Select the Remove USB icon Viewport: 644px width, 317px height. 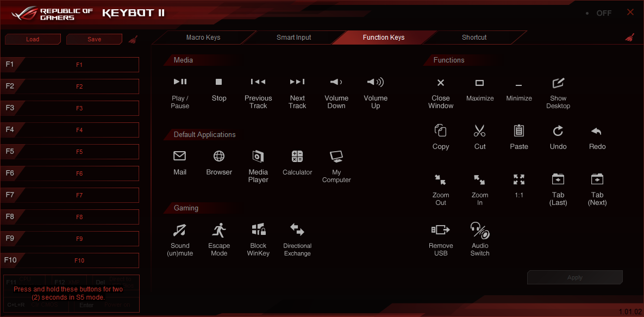click(x=440, y=230)
